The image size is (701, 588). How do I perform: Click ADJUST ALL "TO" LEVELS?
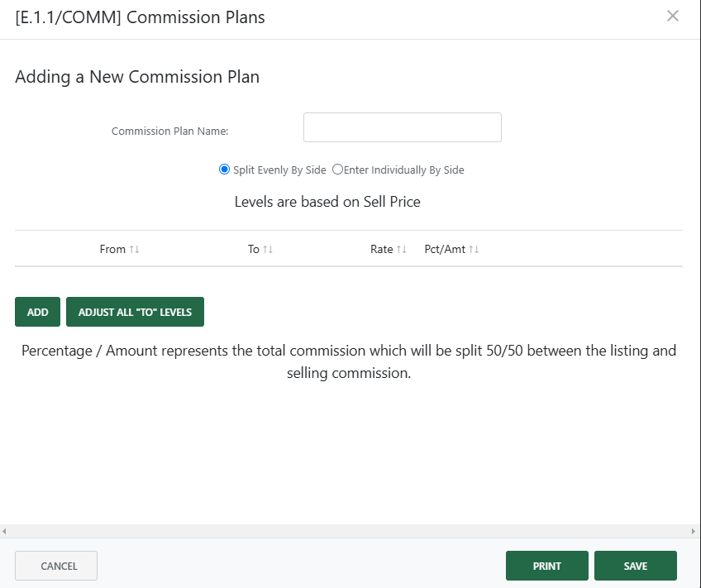135,312
